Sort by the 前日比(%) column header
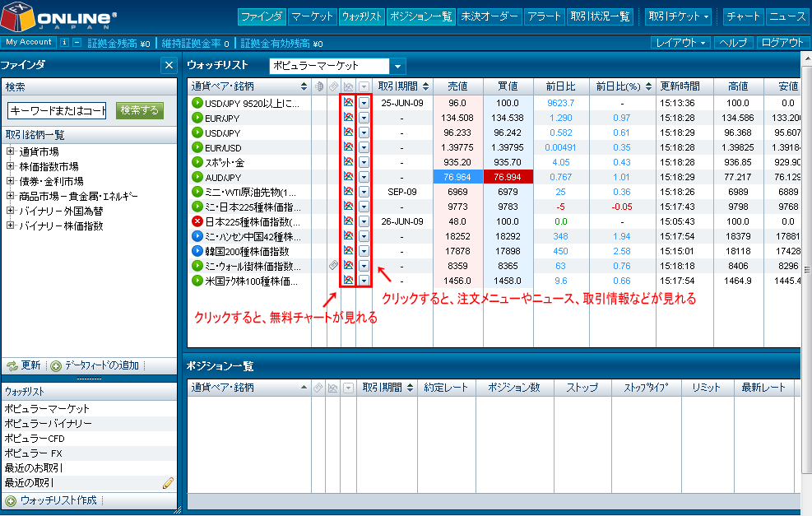 (623, 86)
